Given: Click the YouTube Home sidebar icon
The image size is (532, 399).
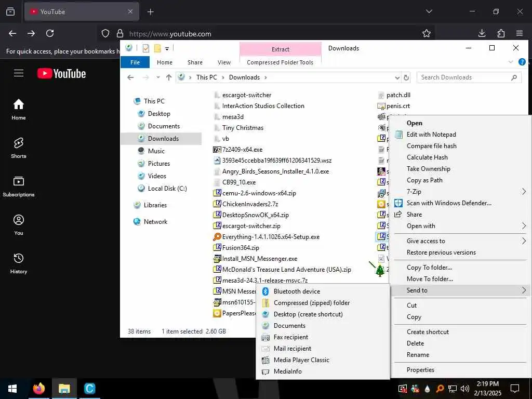Looking at the screenshot, I should point(18,109).
